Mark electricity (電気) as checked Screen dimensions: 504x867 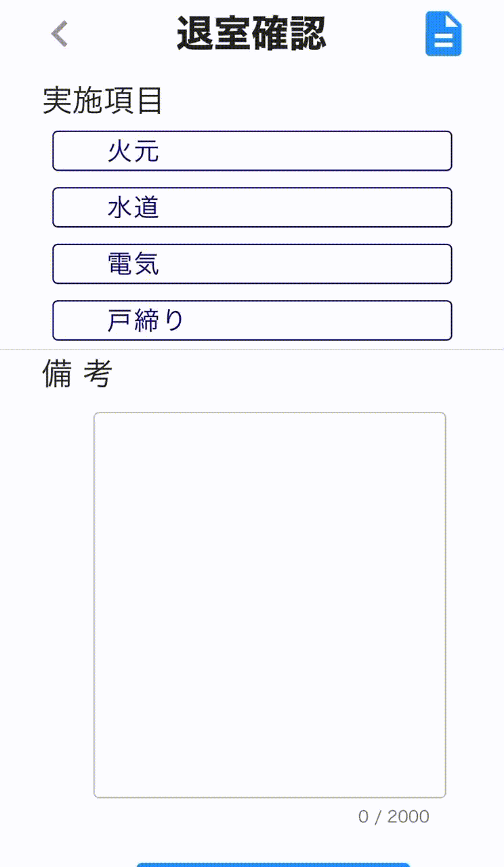click(x=252, y=264)
